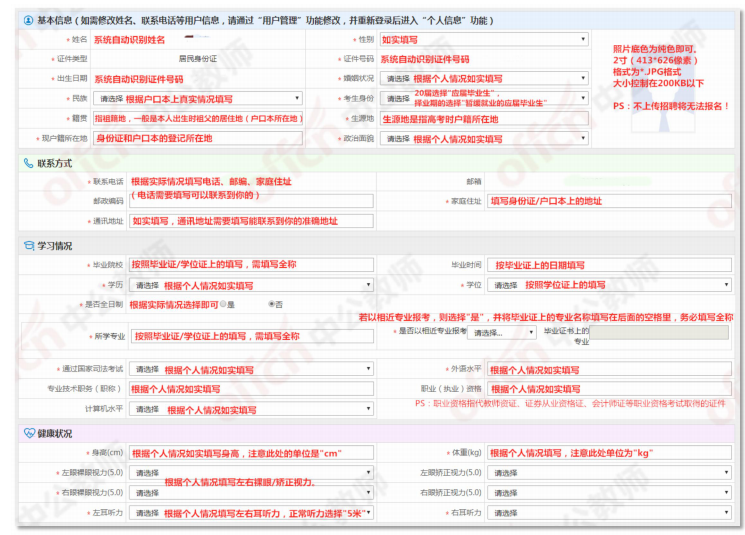
Task: Click the 籍贯 input field
Action: point(198,118)
